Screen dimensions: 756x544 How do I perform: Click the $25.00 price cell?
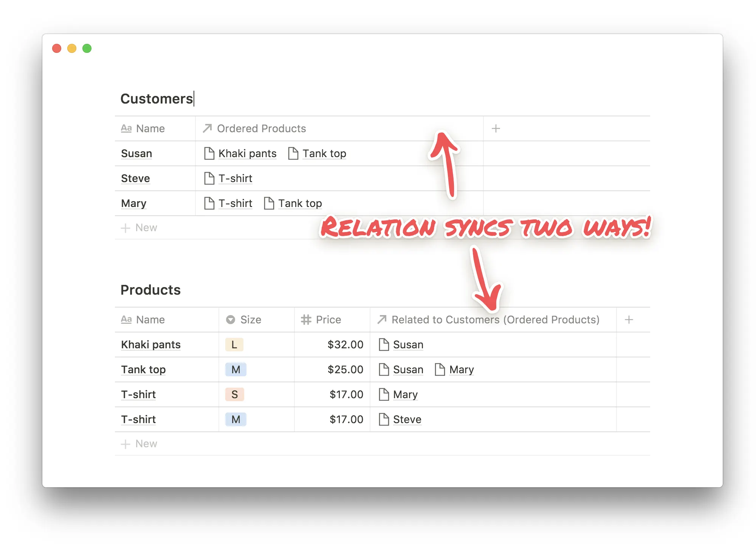[345, 370]
